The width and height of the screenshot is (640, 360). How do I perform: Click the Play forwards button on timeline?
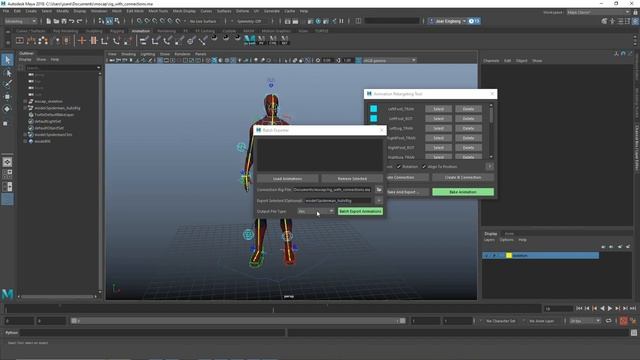pos(610,309)
